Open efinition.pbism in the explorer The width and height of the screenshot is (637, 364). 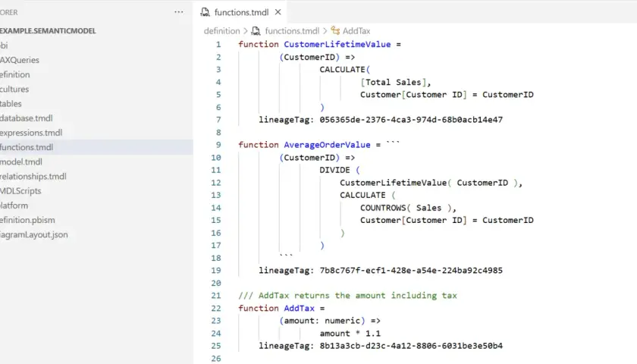click(x=27, y=220)
